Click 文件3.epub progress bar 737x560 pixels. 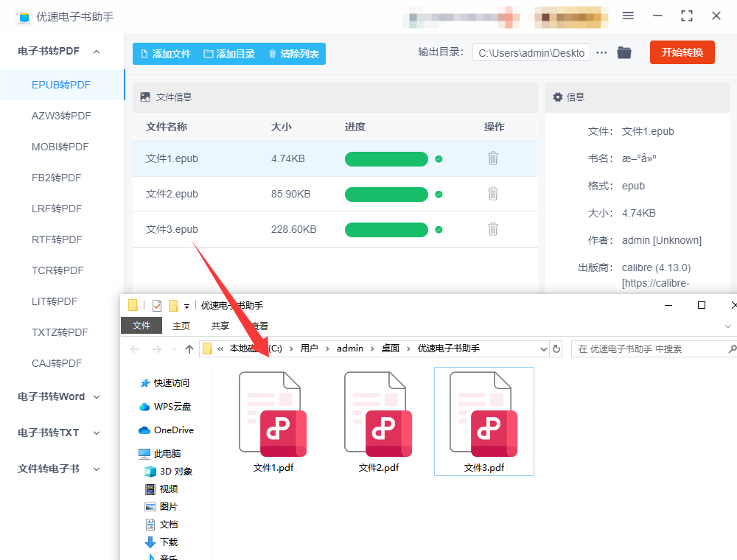[x=386, y=229]
